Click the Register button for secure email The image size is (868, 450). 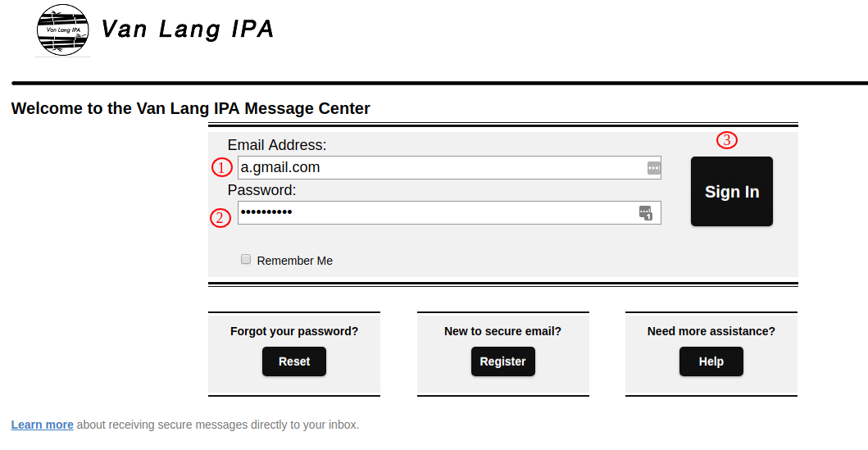pos(502,361)
